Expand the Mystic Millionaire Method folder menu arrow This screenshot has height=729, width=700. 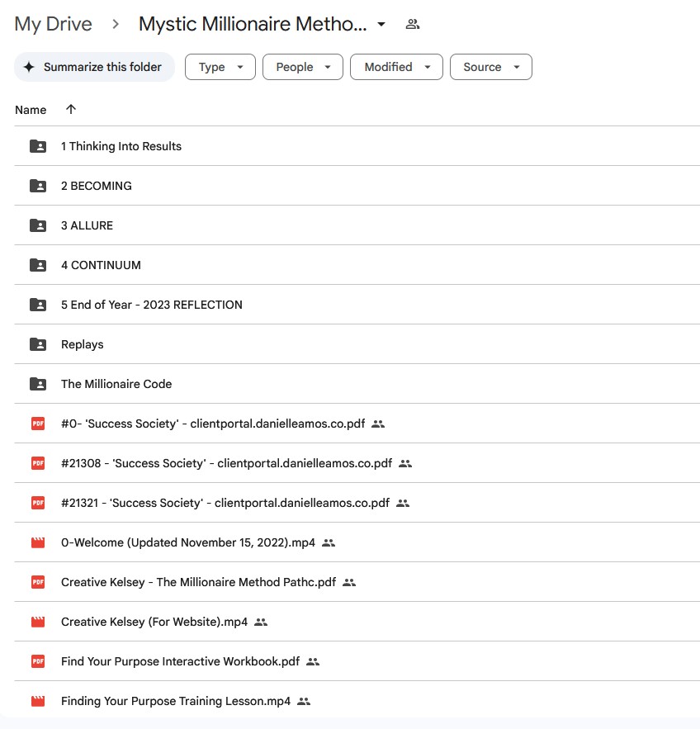[381, 24]
